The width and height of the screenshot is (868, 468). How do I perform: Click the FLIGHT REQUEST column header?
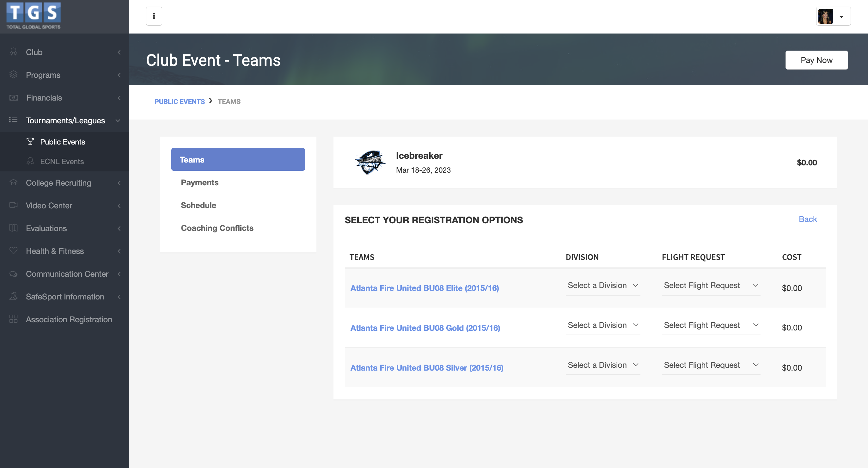pyautogui.click(x=693, y=257)
